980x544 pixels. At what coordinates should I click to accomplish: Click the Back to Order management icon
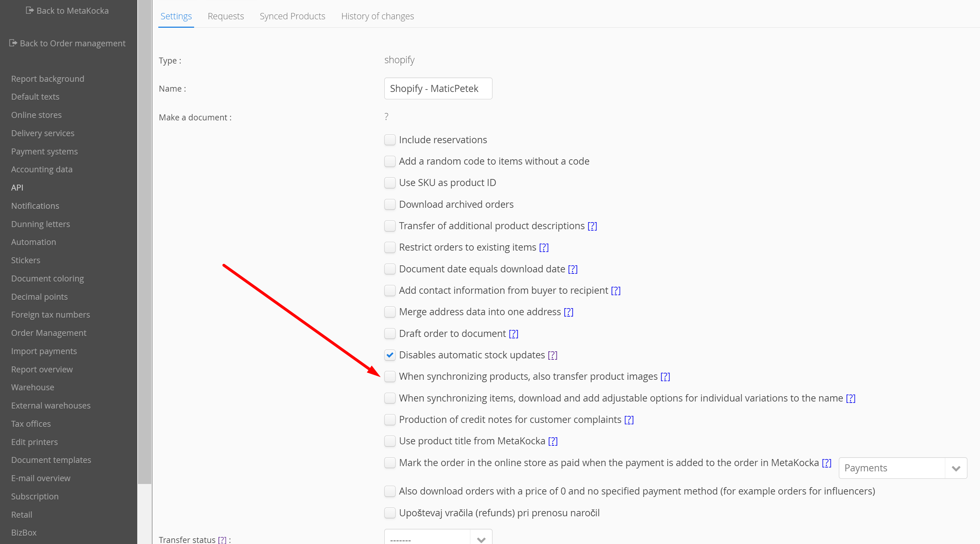[x=13, y=43]
